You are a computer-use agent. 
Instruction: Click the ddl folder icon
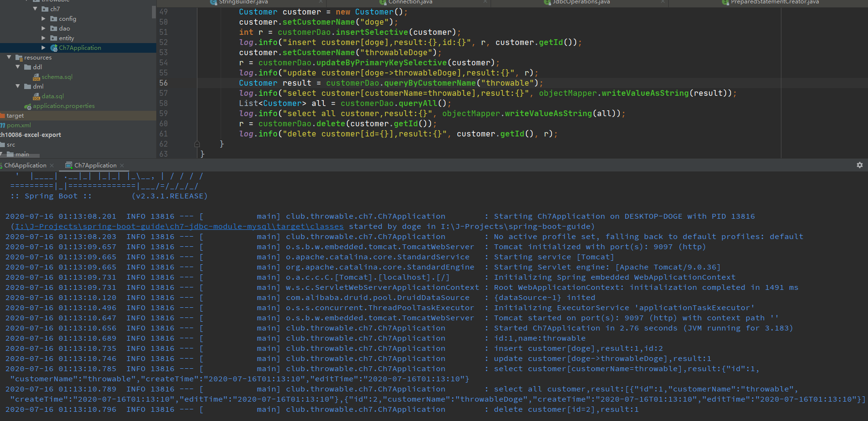coord(28,67)
